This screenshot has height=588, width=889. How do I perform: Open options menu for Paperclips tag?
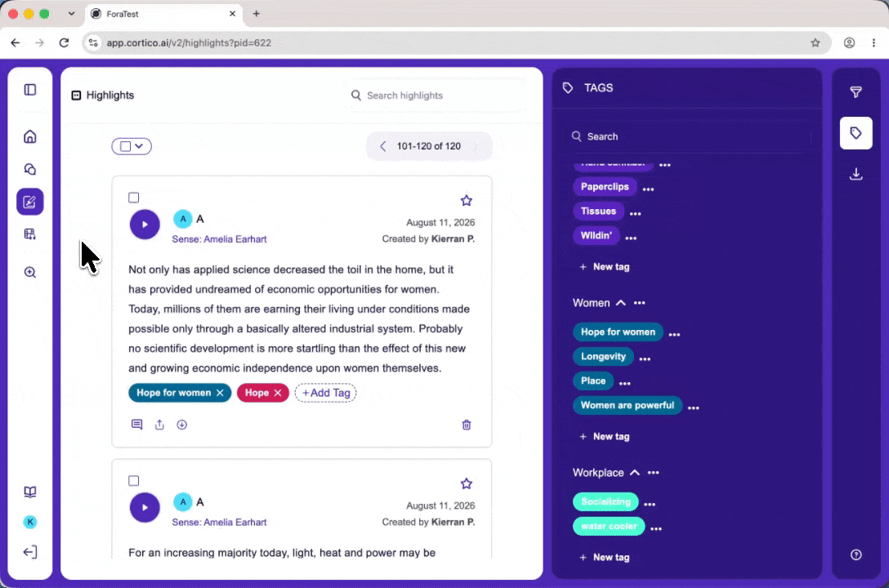pyautogui.click(x=648, y=189)
